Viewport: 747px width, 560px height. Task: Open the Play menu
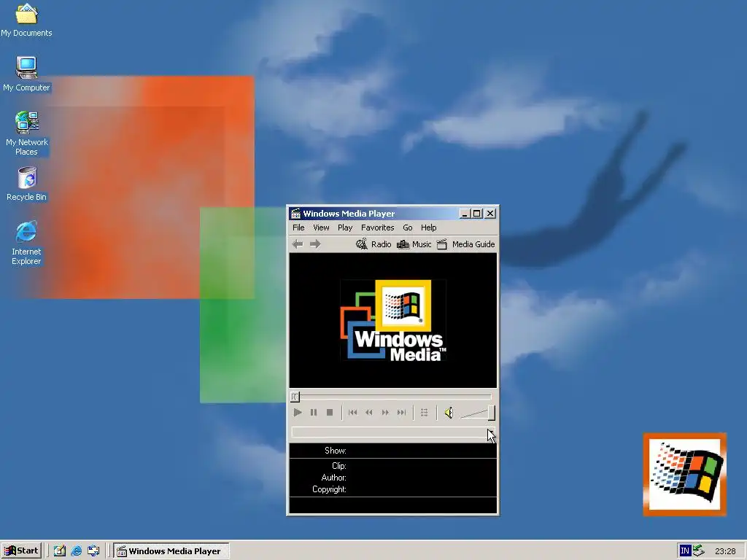click(345, 227)
